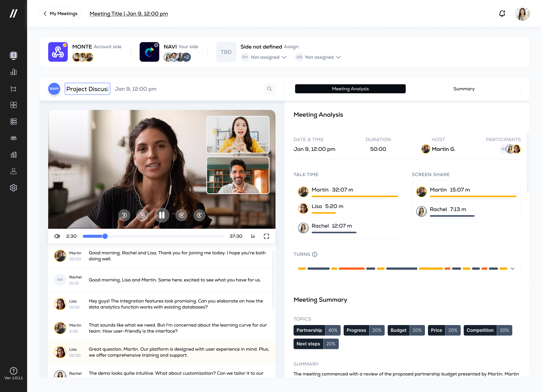The height and width of the screenshot is (392, 542).
Task: Click the Meeting Title link
Action: click(129, 14)
